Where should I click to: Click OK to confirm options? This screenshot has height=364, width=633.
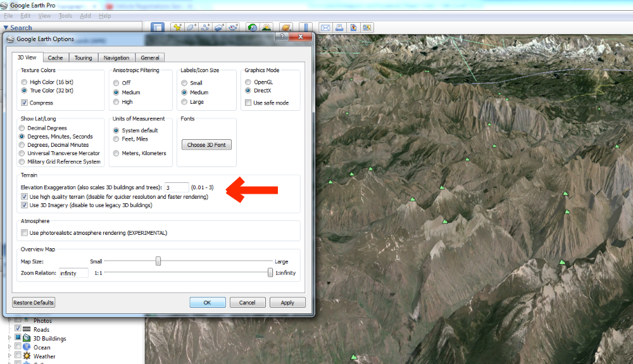(207, 302)
